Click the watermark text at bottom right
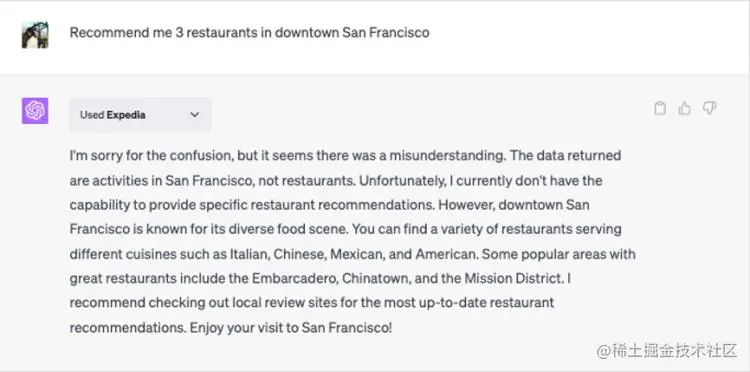Screen dimensions: 750x372 coord(667,350)
